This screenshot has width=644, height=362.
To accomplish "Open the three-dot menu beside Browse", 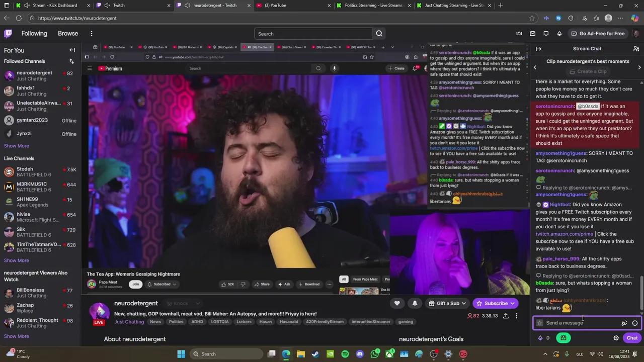I will (x=91, y=34).
